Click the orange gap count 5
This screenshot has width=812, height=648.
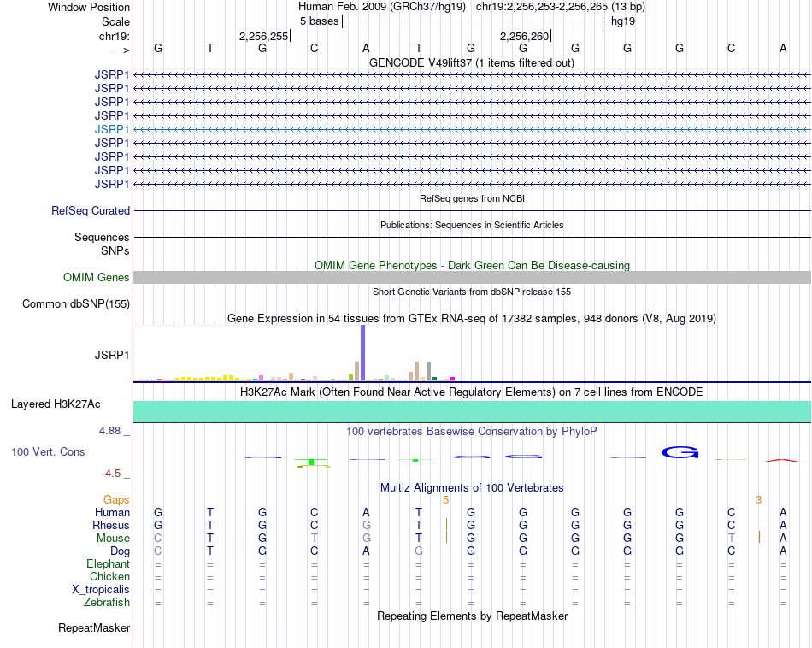(x=445, y=500)
